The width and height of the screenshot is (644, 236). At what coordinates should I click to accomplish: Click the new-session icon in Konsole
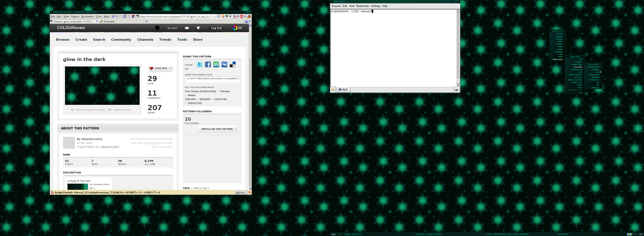(x=333, y=89)
